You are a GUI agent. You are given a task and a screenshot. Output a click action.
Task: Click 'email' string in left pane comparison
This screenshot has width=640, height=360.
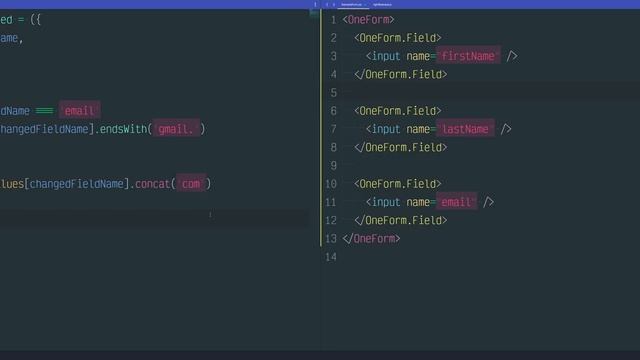79,111
